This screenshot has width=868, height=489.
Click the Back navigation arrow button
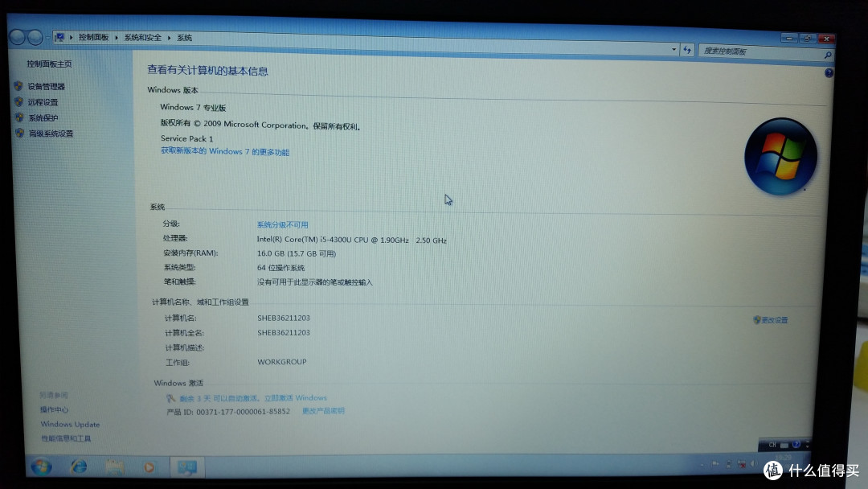(x=18, y=37)
